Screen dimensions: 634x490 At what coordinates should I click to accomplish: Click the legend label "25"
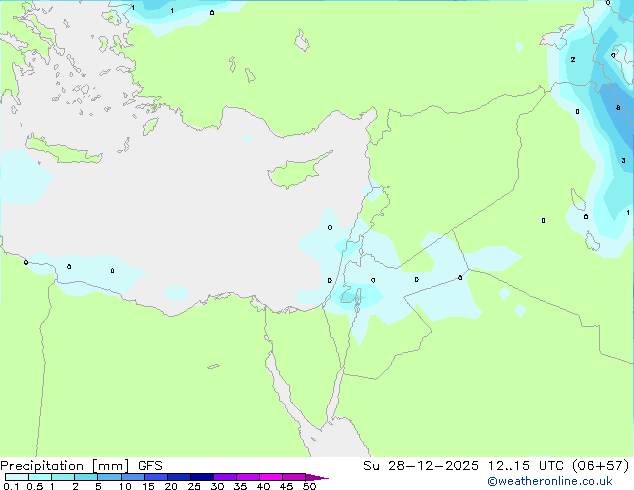point(194,486)
